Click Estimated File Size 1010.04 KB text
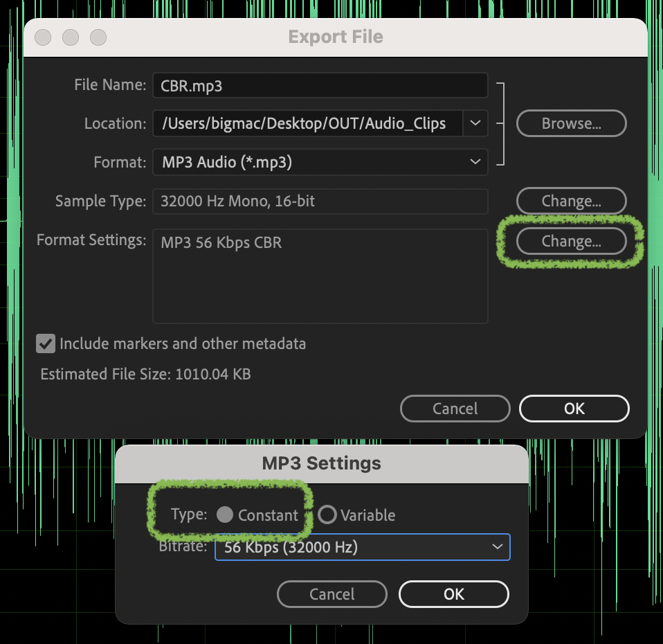The image size is (663, 644). click(145, 374)
